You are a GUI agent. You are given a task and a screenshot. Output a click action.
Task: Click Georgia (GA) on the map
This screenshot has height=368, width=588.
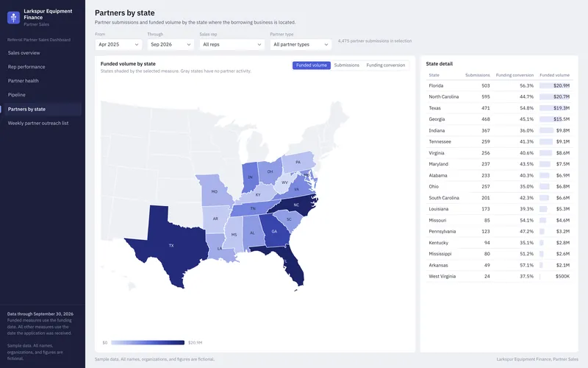tap(273, 231)
